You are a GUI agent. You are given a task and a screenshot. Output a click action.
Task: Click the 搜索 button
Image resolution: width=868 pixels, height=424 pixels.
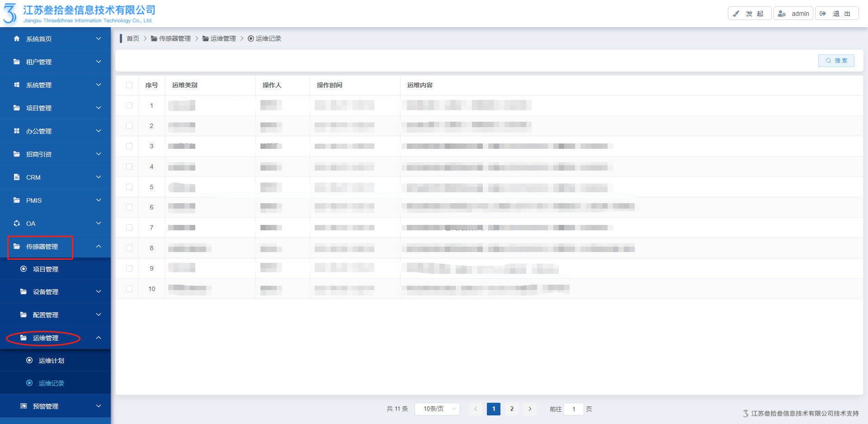[x=836, y=61]
